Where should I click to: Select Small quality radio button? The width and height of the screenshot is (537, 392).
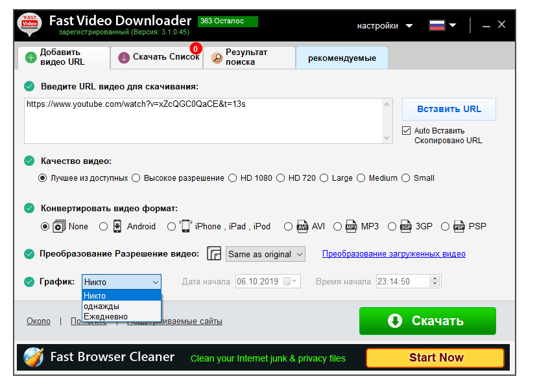[406, 178]
